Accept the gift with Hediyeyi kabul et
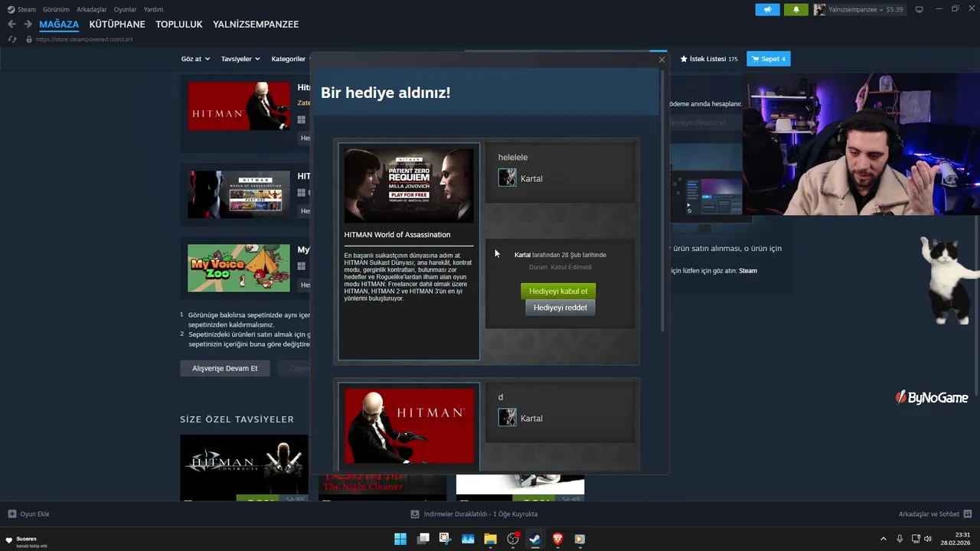This screenshot has height=551, width=980. [x=558, y=291]
